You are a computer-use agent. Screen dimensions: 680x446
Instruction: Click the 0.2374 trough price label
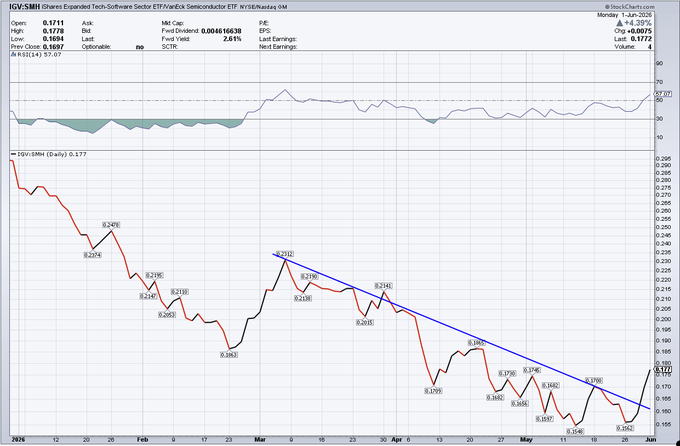tap(92, 255)
